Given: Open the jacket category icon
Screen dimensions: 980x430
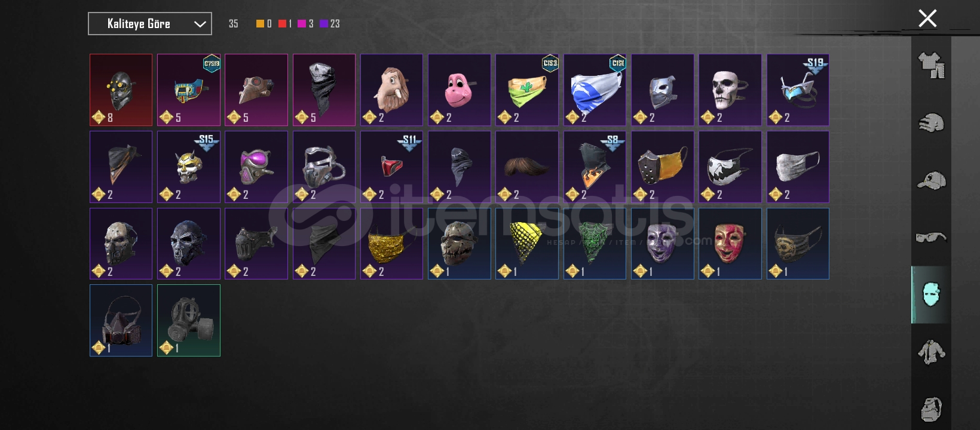Looking at the screenshot, I should pyautogui.click(x=931, y=352).
